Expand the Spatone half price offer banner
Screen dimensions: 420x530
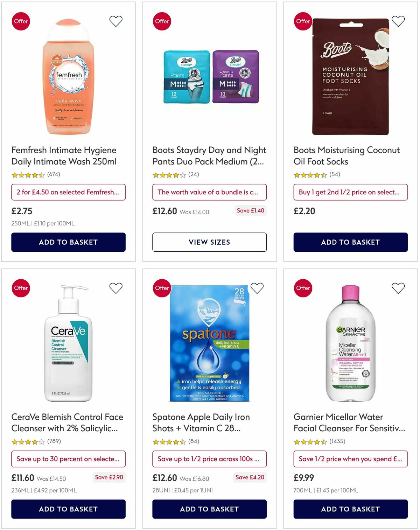tap(209, 459)
